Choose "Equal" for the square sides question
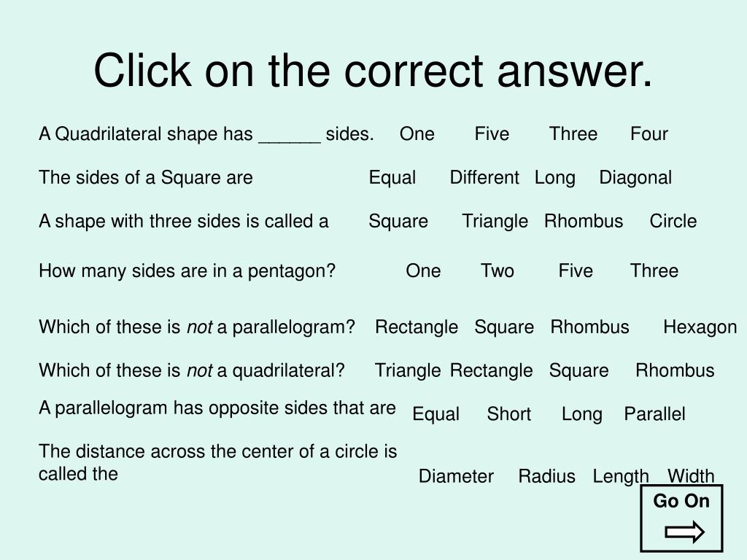 [x=392, y=178]
